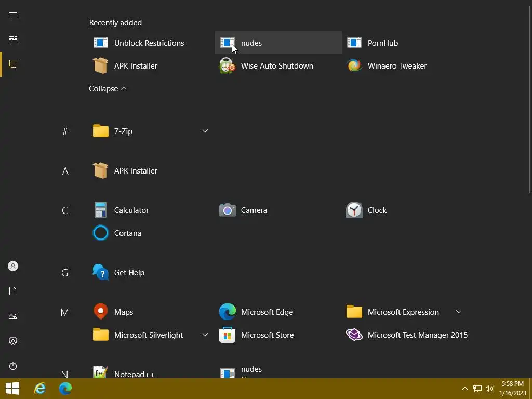
Task: Jump to letter index #
Action: (x=65, y=131)
